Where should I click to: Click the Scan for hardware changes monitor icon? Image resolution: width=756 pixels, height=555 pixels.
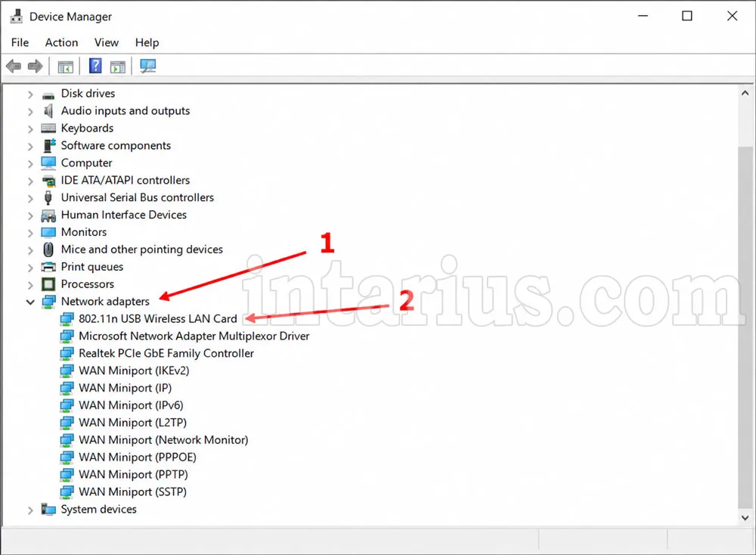pos(148,66)
